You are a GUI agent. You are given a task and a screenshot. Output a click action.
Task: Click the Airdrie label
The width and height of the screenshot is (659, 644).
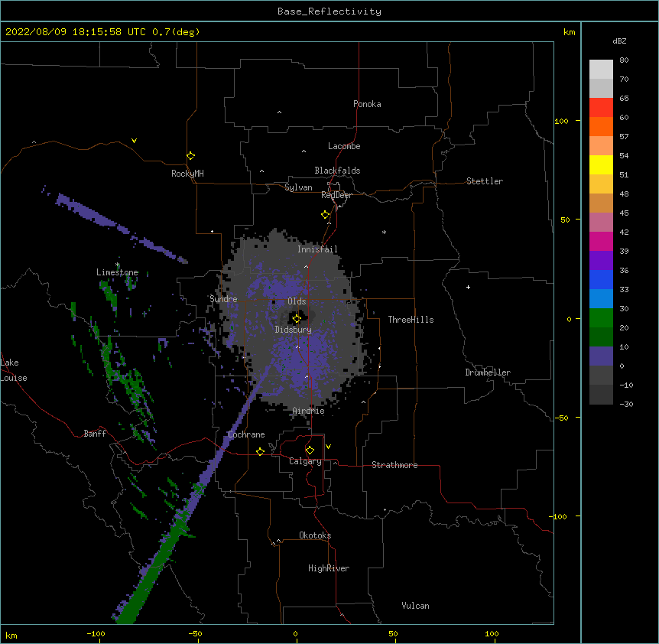(x=309, y=411)
